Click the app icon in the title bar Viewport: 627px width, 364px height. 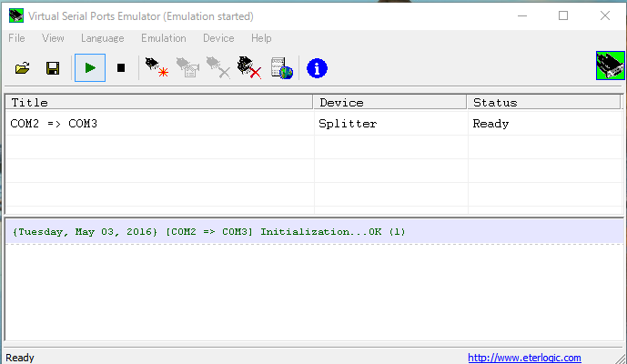16,16
